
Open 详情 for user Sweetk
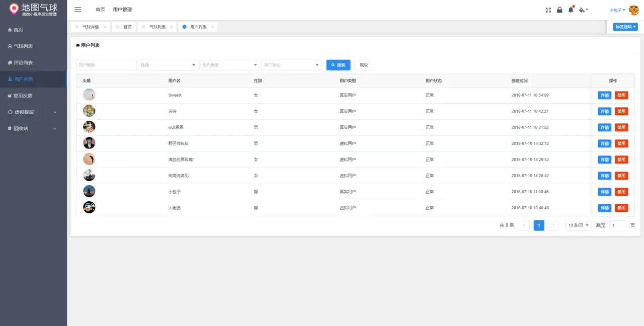click(x=605, y=95)
